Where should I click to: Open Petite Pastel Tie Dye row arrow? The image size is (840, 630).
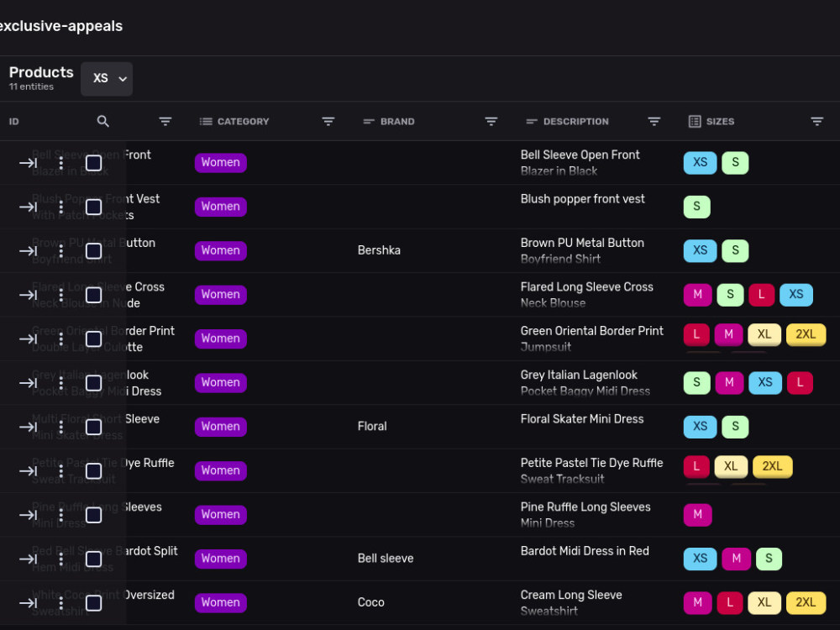point(28,471)
